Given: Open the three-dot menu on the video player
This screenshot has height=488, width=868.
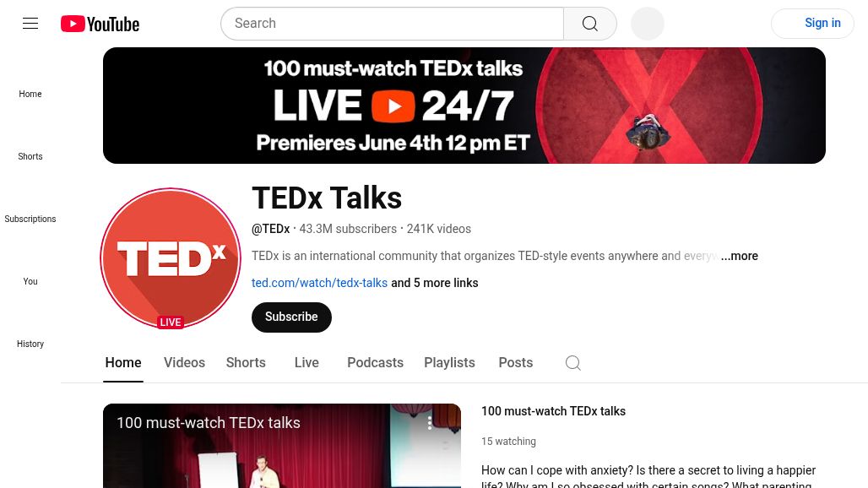Looking at the screenshot, I should [430, 423].
